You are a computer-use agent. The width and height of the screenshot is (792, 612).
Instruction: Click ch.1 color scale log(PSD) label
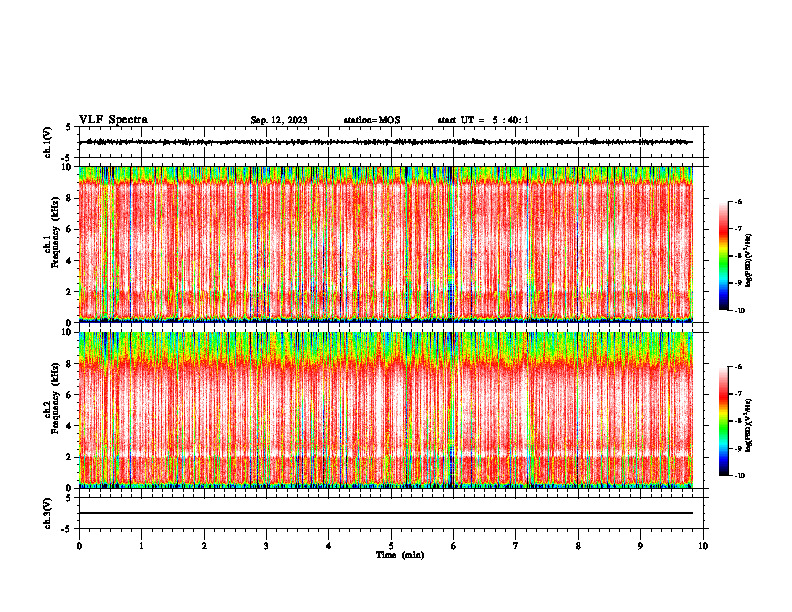pos(748,260)
